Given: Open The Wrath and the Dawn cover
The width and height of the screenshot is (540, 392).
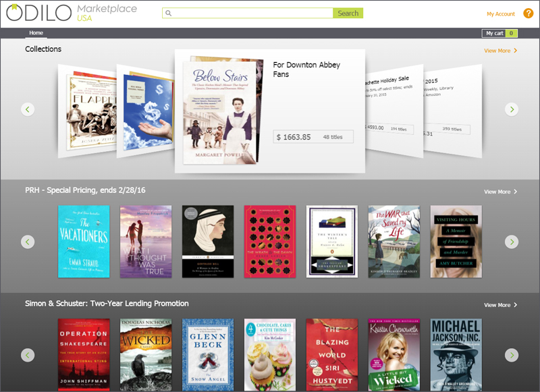Looking at the screenshot, I should click(x=269, y=242).
